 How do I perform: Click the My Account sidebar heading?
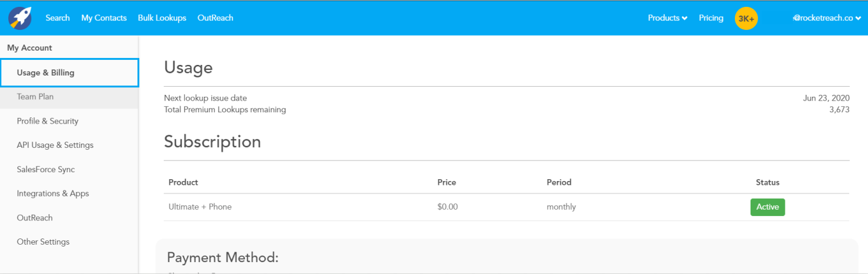tap(29, 48)
